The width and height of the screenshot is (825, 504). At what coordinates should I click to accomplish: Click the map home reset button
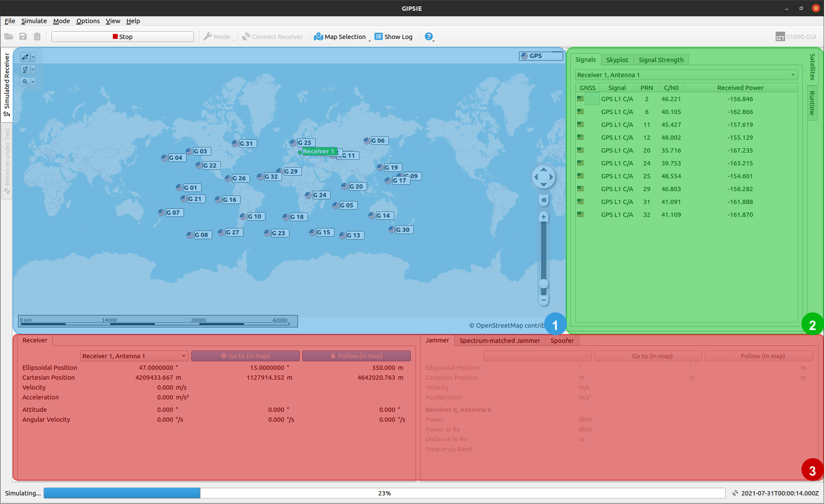[544, 200]
